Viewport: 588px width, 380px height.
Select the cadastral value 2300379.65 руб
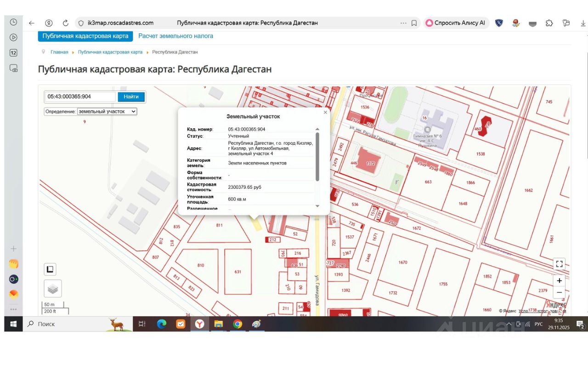pos(245,187)
